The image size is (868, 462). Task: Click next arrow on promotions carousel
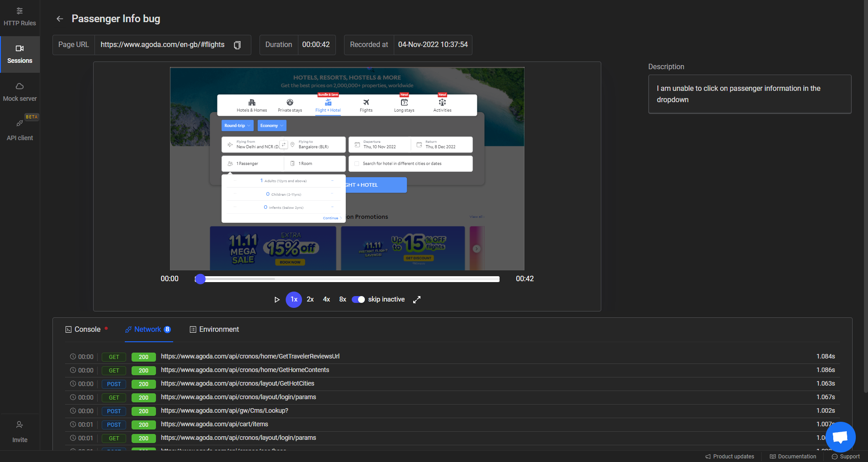pos(476,249)
